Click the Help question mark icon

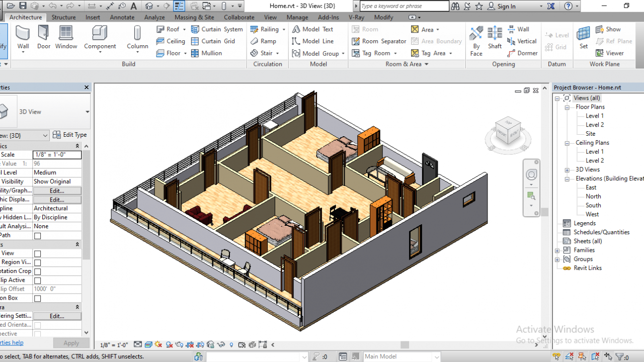tap(568, 6)
